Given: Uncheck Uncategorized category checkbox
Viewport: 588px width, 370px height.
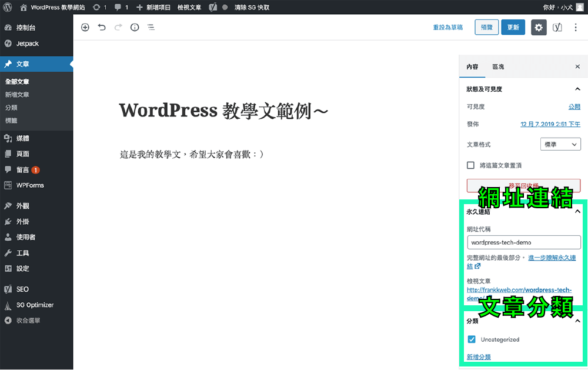Looking at the screenshot, I should click(x=472, y=339).
